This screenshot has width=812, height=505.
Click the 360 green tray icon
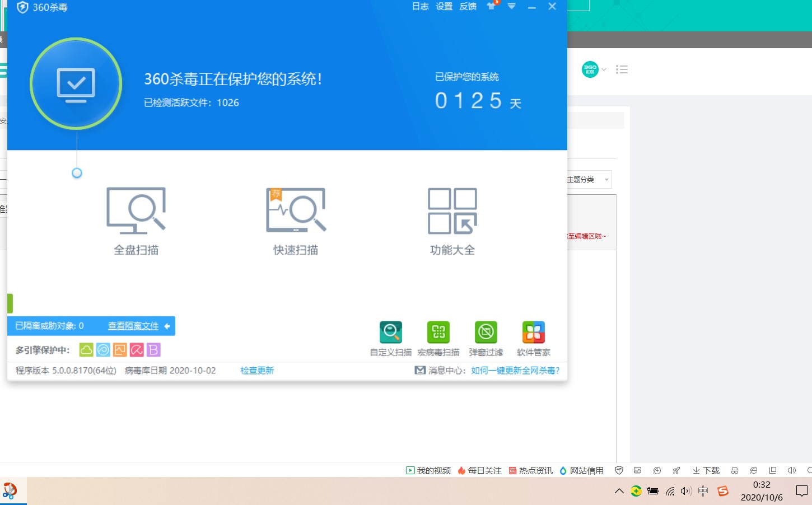click(x=636, y=491)
